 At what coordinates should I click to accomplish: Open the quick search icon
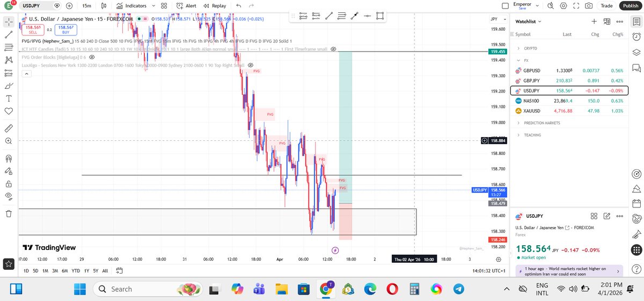(x=550, y=6)
